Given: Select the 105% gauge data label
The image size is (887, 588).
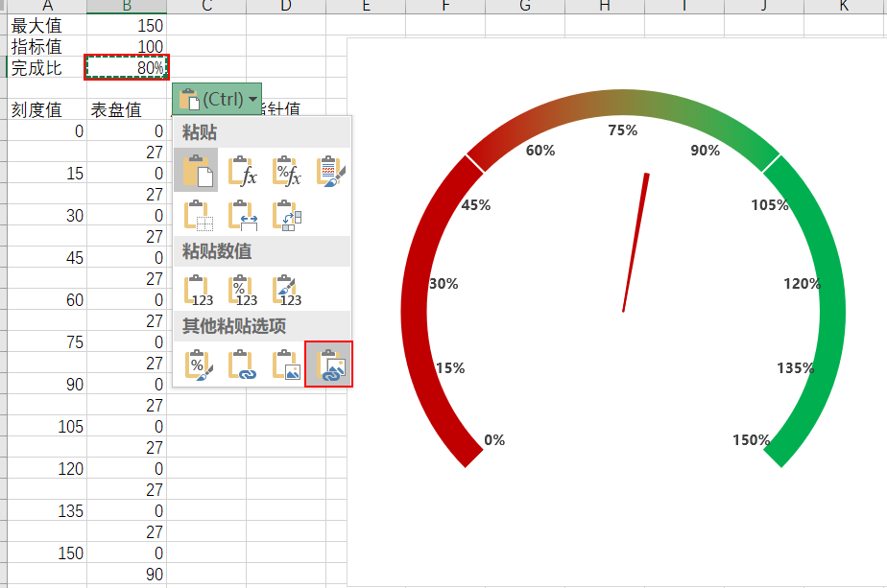Looking at the screenshot, I should 770,204.
